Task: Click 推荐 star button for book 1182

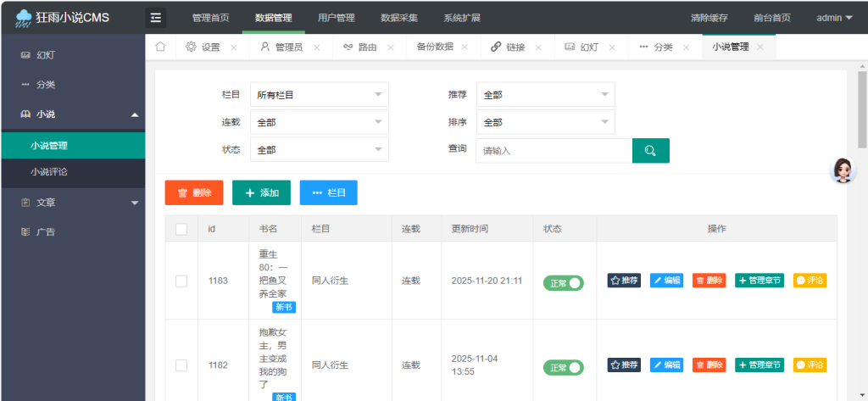Action: pos(624,365)
